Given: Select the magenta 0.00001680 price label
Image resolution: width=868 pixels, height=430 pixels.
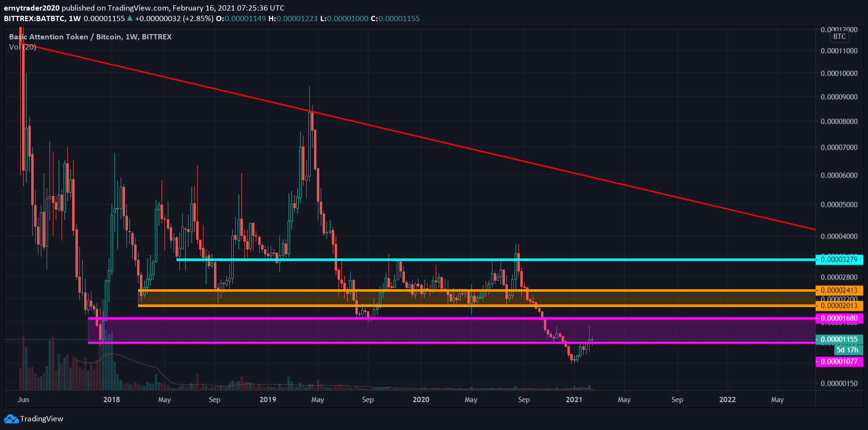Looking at the screenshot, I should click(839, 318).
